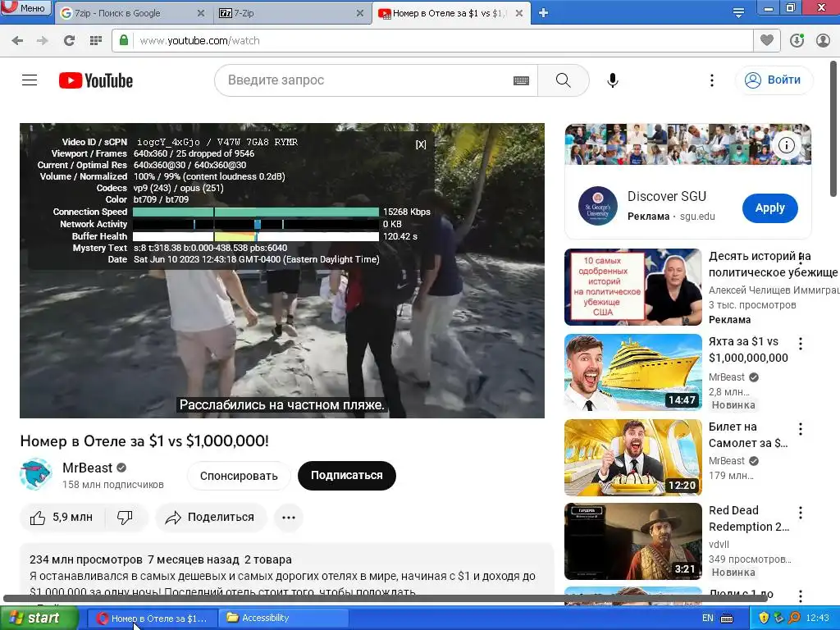This screenshot has width=840, height=630.
Task: Reload the current page
Action: point(69,41)
